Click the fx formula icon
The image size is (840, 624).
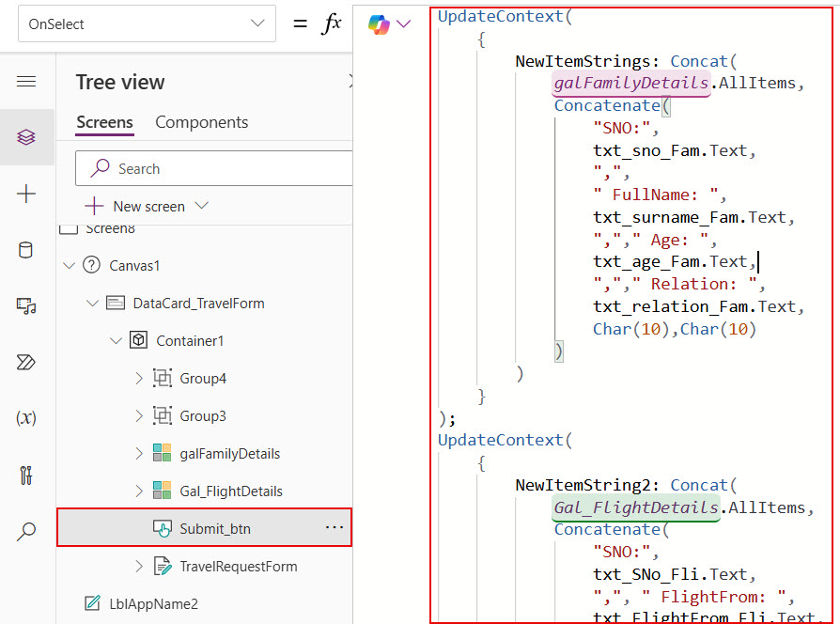[x=332, y=23]
